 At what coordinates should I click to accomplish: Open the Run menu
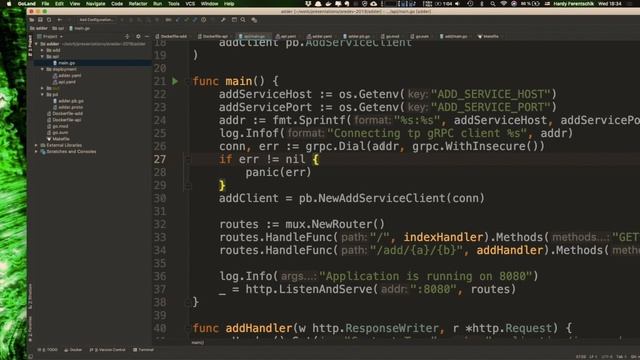157,4
